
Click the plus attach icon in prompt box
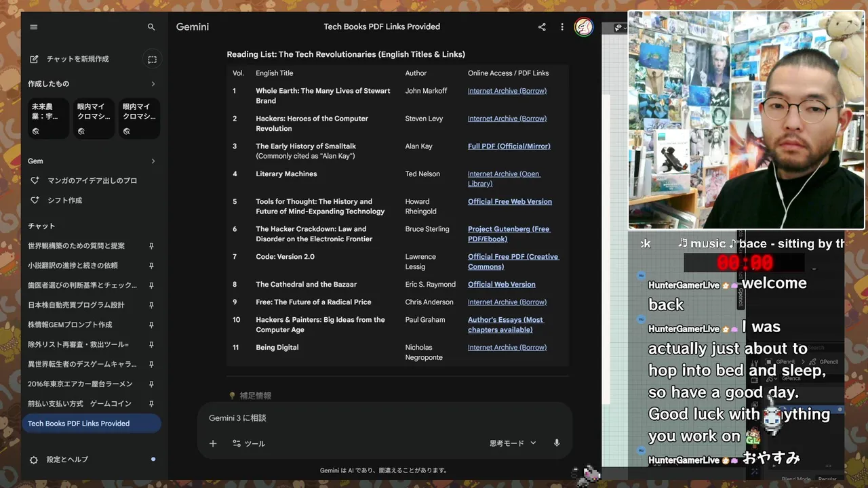click(213, 443)
